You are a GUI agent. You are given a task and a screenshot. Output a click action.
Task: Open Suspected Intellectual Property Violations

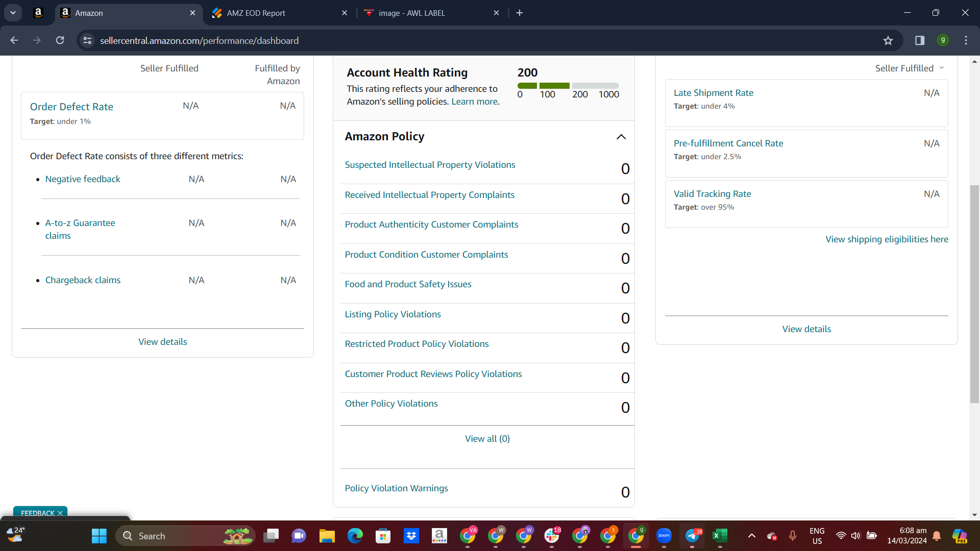430,165
